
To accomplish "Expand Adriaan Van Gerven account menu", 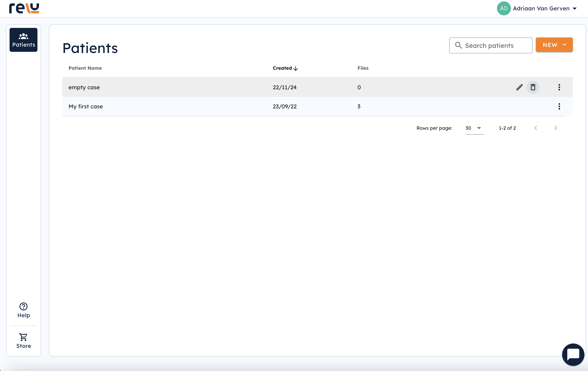I will pyautogui.click(x=575, y=9).
